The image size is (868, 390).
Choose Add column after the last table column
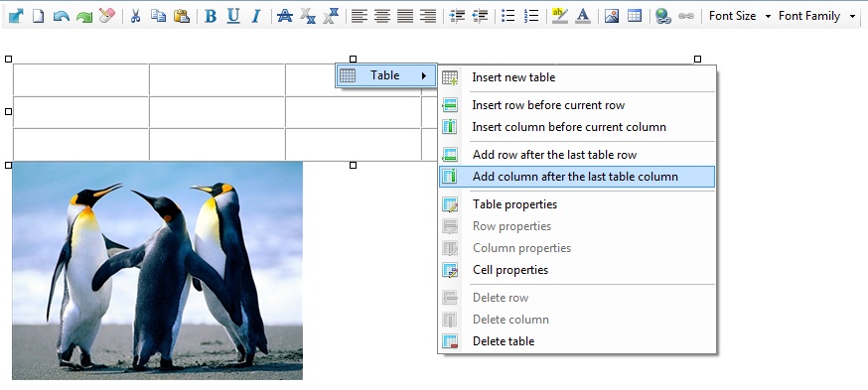(577, 177)
